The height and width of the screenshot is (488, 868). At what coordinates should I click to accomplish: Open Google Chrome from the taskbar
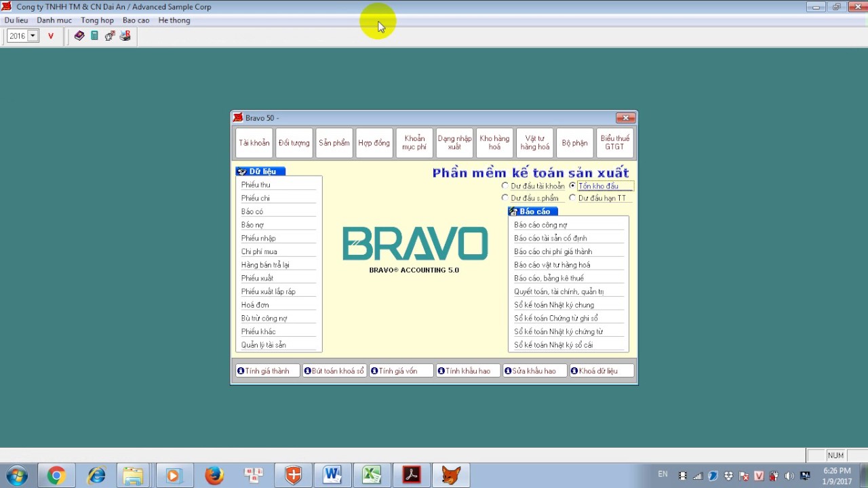click(x=56, y=476)
